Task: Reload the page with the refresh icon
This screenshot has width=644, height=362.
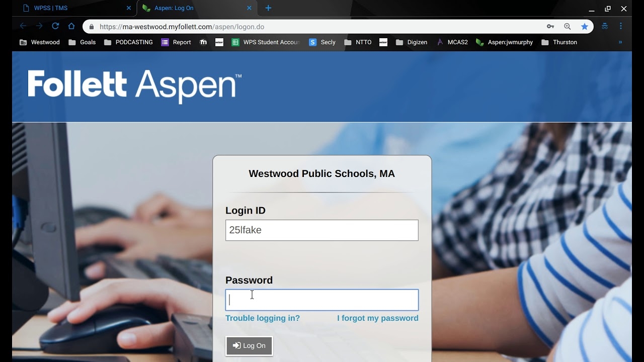Action: pyautogui.click(x=55, y=26)
